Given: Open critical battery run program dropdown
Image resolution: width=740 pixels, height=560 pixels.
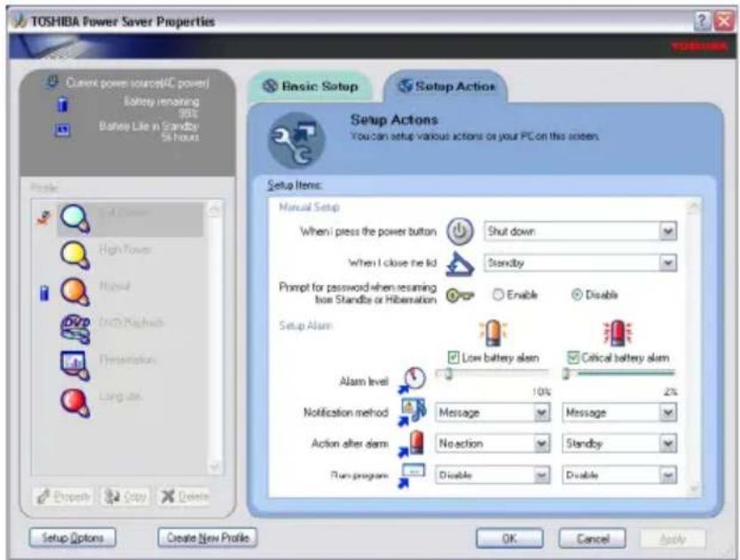Looking at the screenshot, I should [668, 476].
